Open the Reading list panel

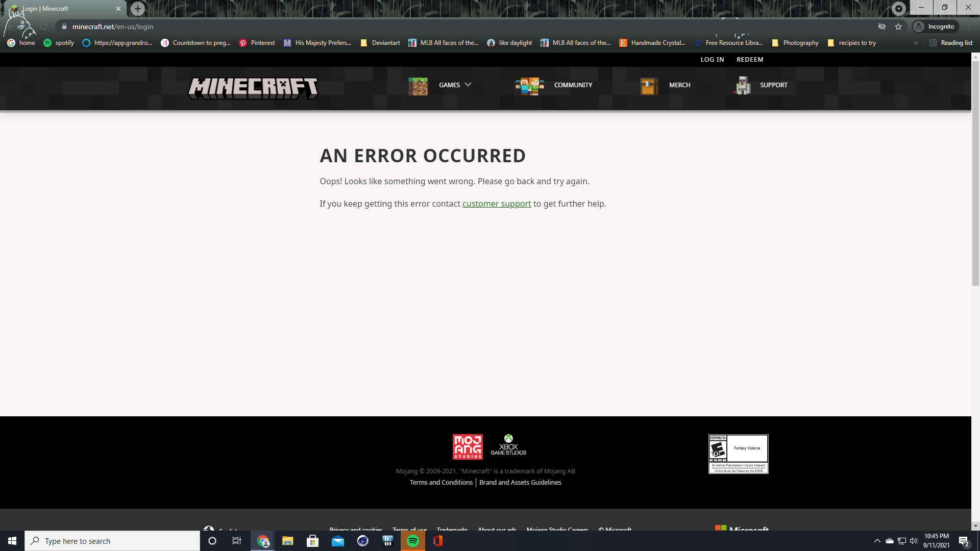(x=951, y=43)
